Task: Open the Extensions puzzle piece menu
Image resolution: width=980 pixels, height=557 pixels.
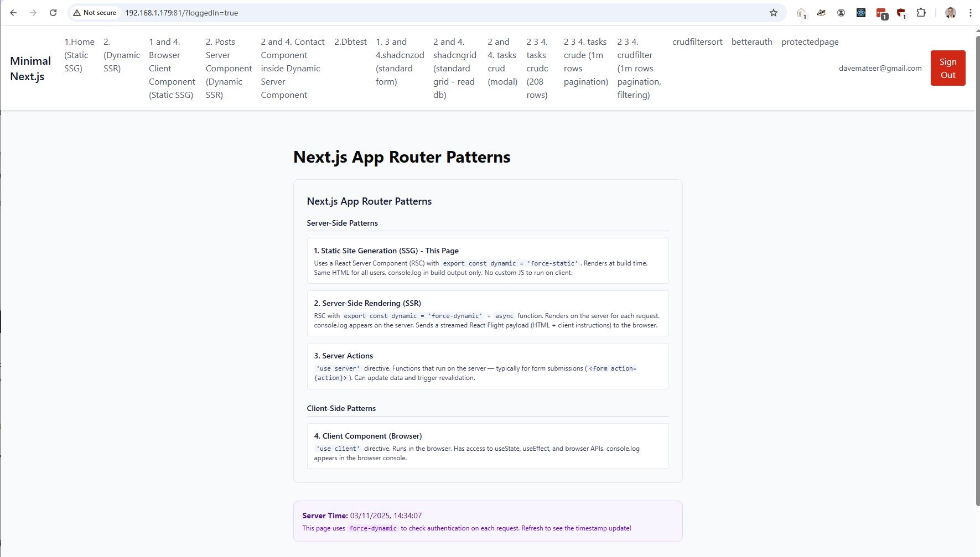Action: click(x=921, y=13)
